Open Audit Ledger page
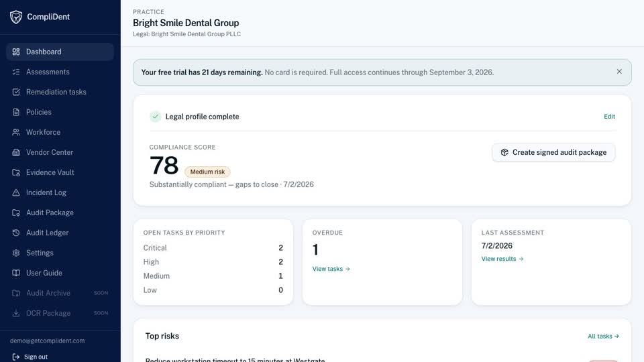Screen dimensions: 644x362 click(x=60, y=233)
